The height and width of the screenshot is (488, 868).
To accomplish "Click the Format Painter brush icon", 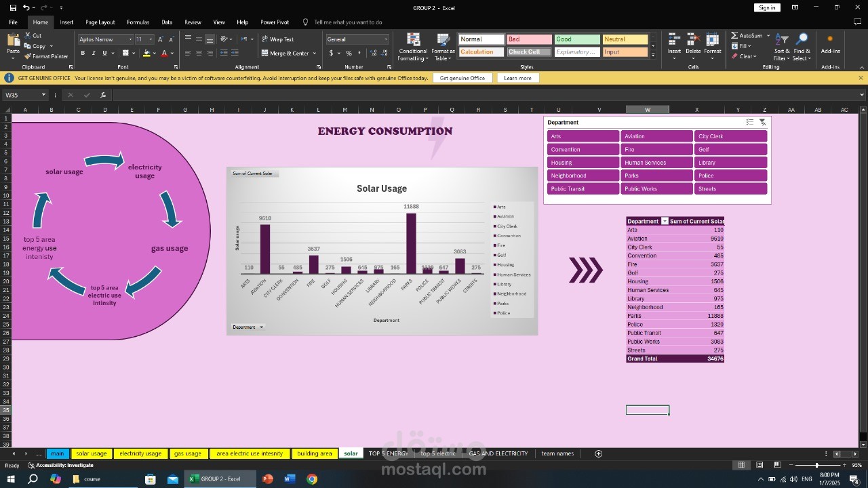I will [x=28, y=56].
